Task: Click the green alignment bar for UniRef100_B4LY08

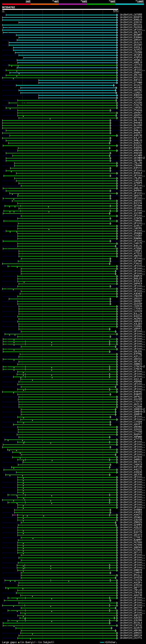Action: tap(57, 120)
